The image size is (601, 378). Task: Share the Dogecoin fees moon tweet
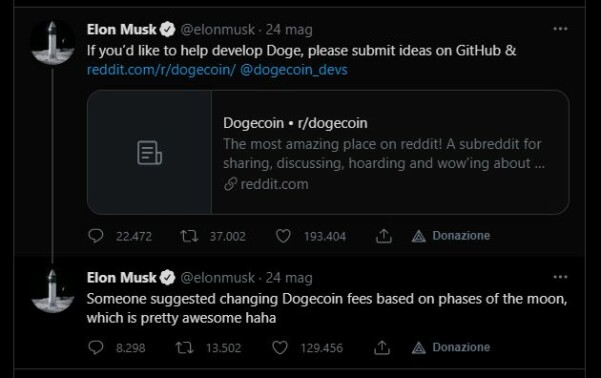[382, 348]
